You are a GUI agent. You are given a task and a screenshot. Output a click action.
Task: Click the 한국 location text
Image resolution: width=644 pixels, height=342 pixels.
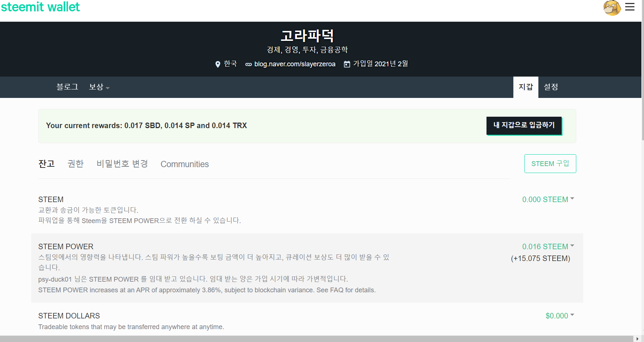click(x=230, y=64)
